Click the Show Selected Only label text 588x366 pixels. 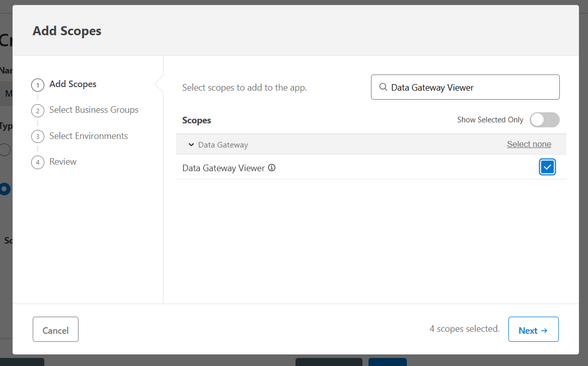[x=490, y=120]
